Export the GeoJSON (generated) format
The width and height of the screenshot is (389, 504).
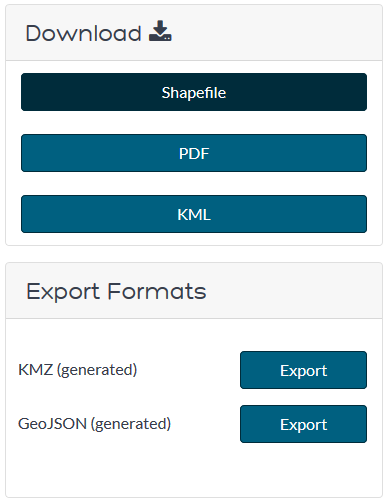tap(303, 424)
